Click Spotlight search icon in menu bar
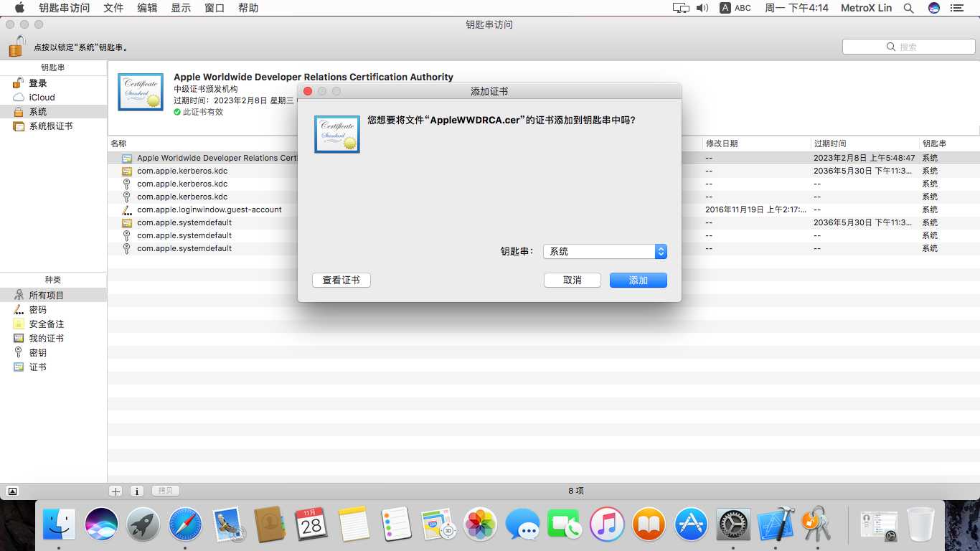Screen dimensions: 980x551 pyautogui.click(x=908, y=8)
